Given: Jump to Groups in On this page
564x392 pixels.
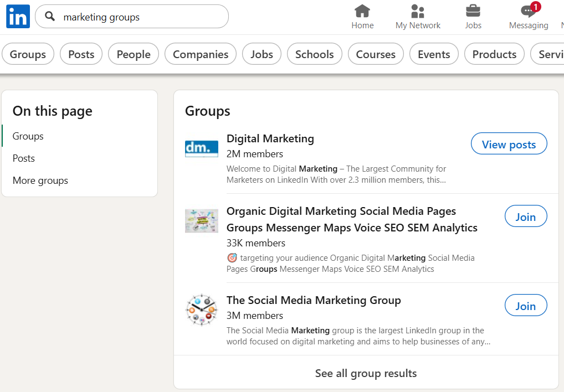Looking at the screenshot, I should pos(28,136).
